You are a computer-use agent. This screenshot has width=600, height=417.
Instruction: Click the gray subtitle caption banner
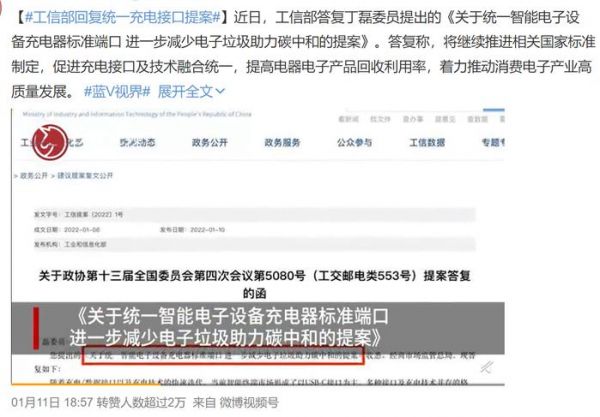click(x=258, y=328)
